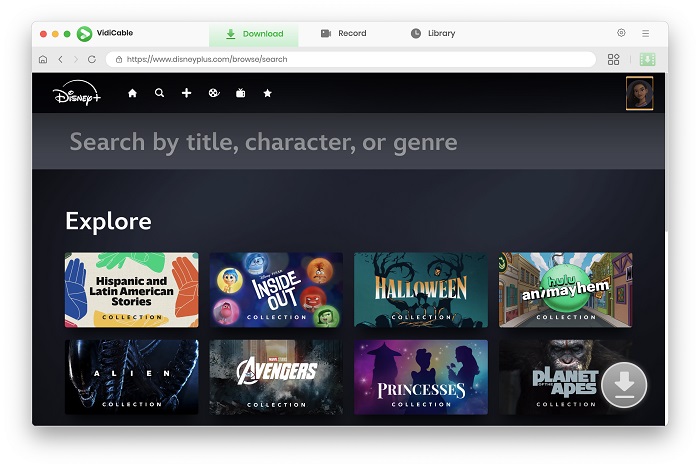Open the Alien collection

(x=132, y=377)
